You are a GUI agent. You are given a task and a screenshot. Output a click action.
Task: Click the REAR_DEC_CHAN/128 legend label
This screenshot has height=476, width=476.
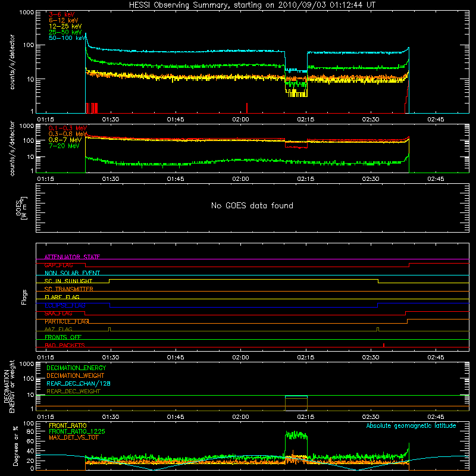pyautogui.click(x=79, y=383)
